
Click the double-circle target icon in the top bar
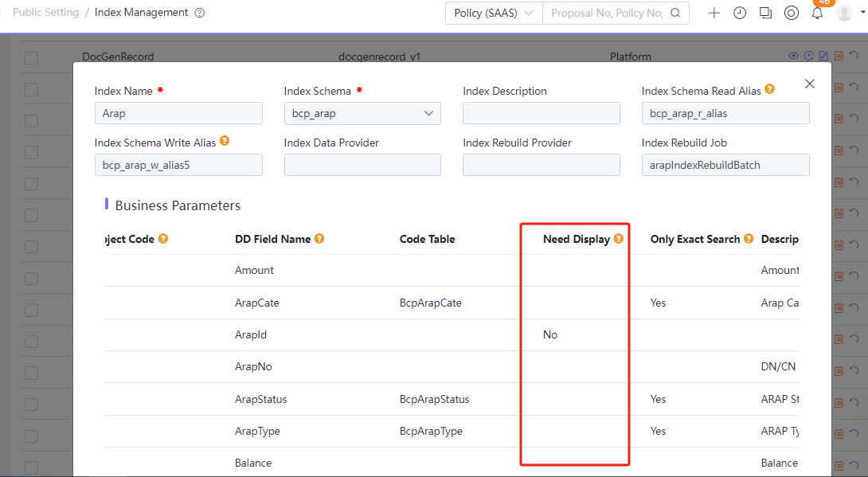coord(792,13)
